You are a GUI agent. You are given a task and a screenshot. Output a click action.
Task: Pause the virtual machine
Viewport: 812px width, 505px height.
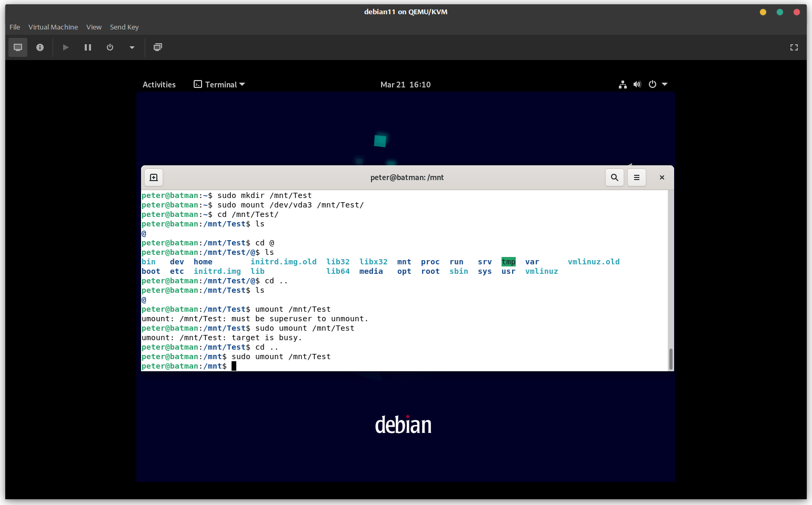(88, 47)
